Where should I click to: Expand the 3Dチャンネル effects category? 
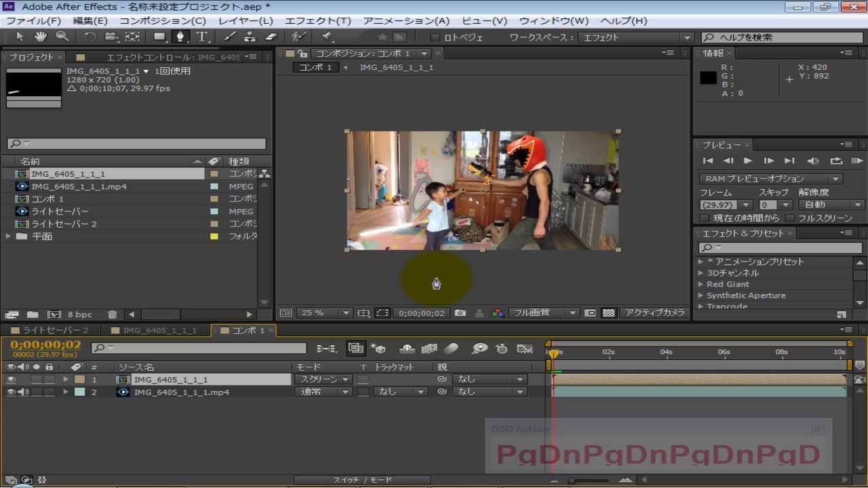coord(701,273)
